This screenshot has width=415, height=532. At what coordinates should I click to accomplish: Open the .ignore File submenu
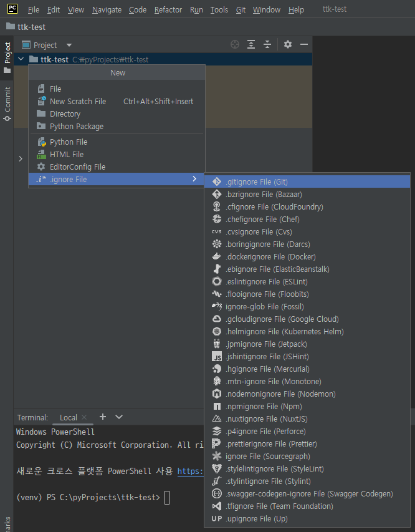(117, 179)
